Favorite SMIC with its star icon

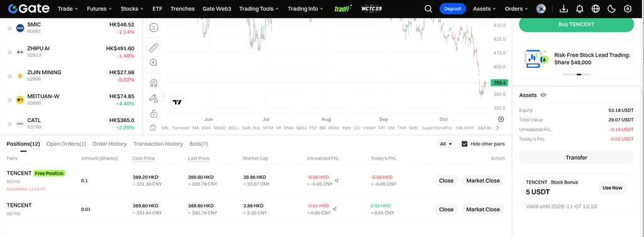(9, 28)
